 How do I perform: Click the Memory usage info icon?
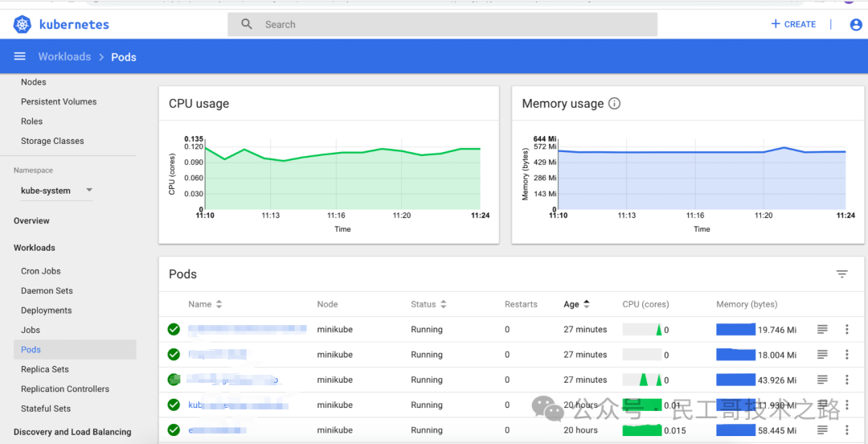point(614,104)
